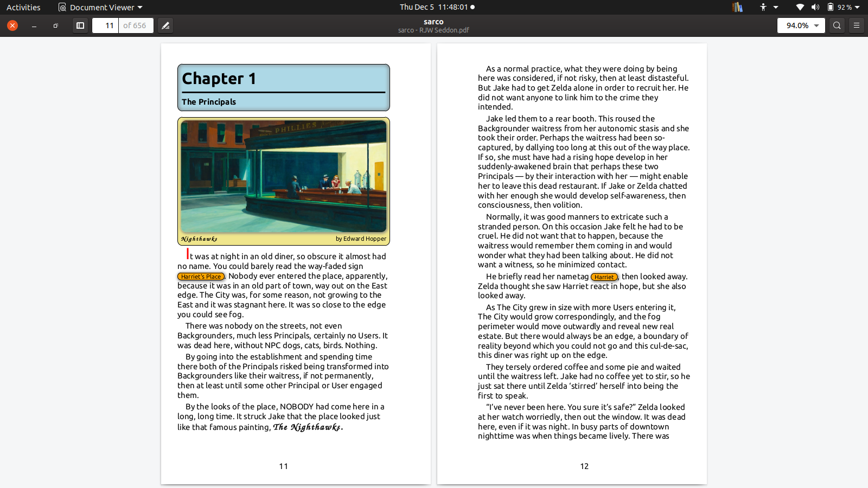Click the highlighted Harriet nametag annotation
This screenshot has height=488, width=868.
coord(604,277)
